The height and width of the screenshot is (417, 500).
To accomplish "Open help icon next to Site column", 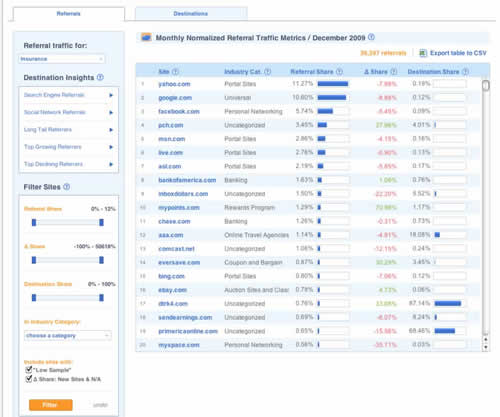I will click(x=175, y=72).
